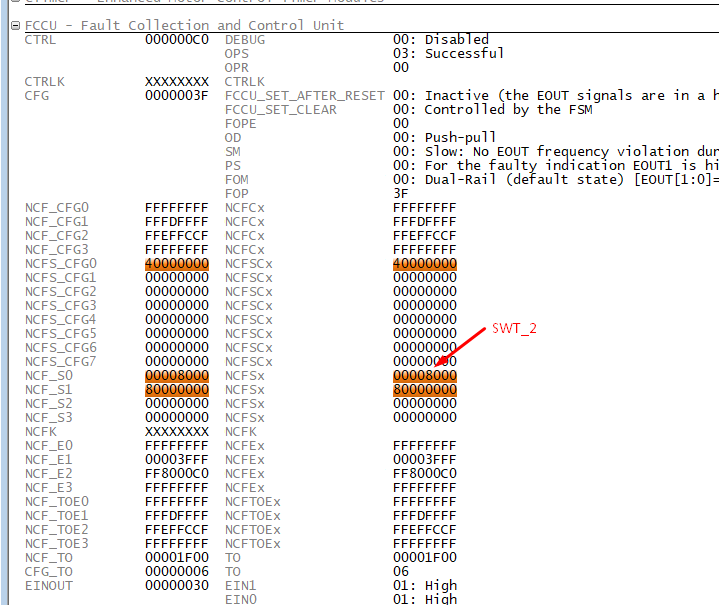Select the NCF_CFG0 register value FFFFFFFF
Image resolution: width=719 pixels, height=605 pixels.
point(177,208)
